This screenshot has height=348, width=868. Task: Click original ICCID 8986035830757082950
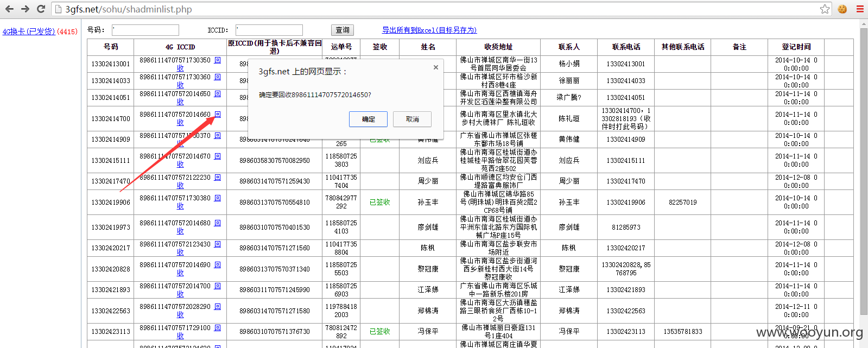tap(275, 161)
